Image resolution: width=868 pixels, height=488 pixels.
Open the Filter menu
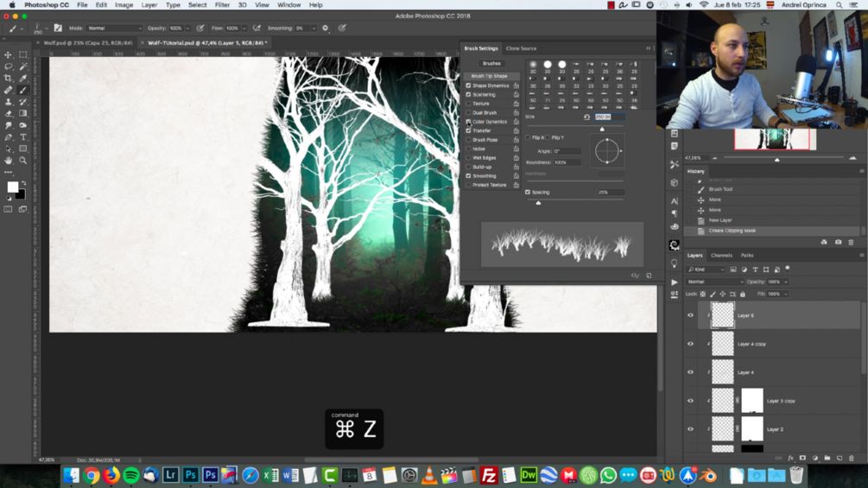click(222, 5)
